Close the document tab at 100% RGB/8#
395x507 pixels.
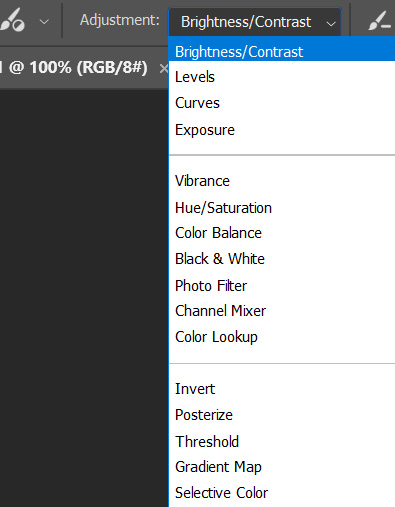(x=163, y=69)
